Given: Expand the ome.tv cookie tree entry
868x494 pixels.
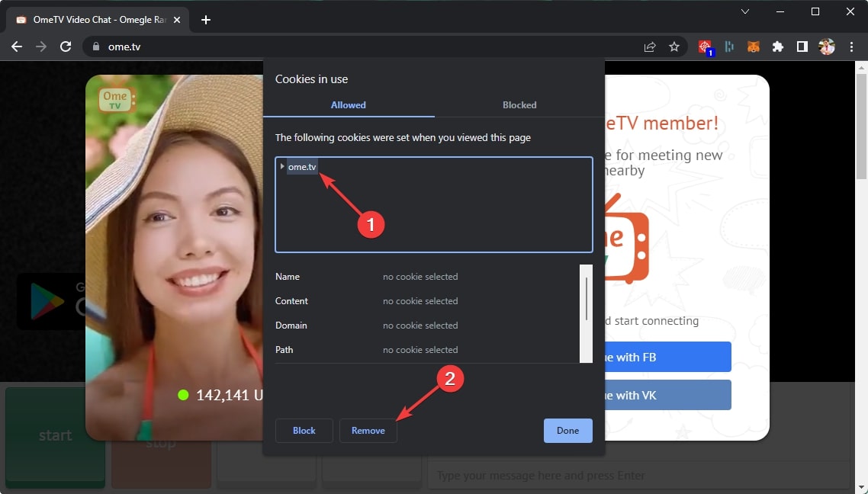Looking at the screenshot, I should click(x=282, y=166).
